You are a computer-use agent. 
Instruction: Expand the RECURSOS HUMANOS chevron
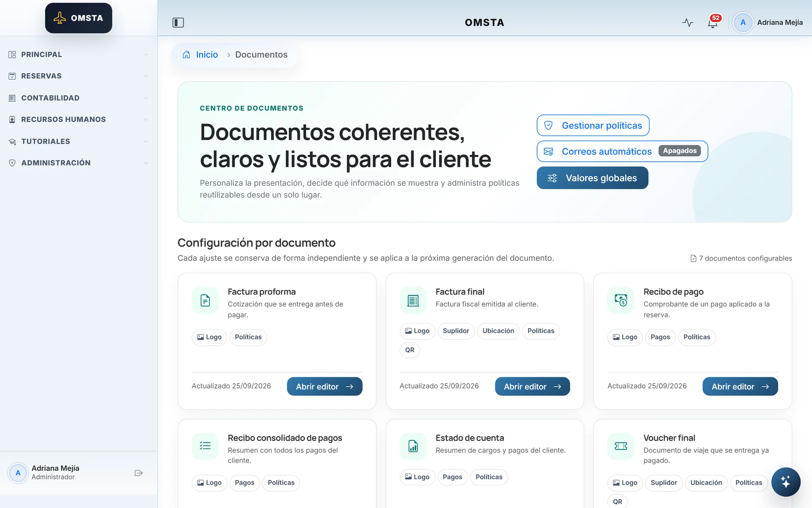(x=146, y=119)
